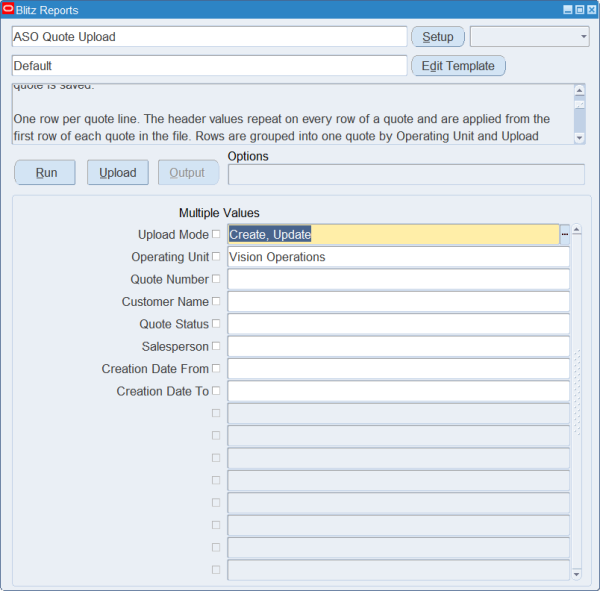
Task: Toggle Multiple Values checkbox for Creation Date From
Action: pos(216,368)
